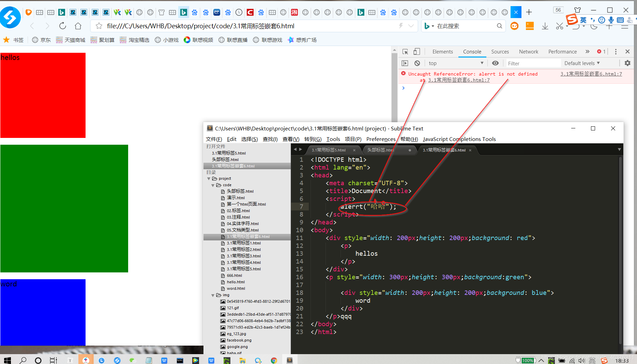Image resolution: width=637 pixels, height=364 pixels.
Task: Open Chrome from the taskbar
Action: pyautogui.click(x=274, y=360)
